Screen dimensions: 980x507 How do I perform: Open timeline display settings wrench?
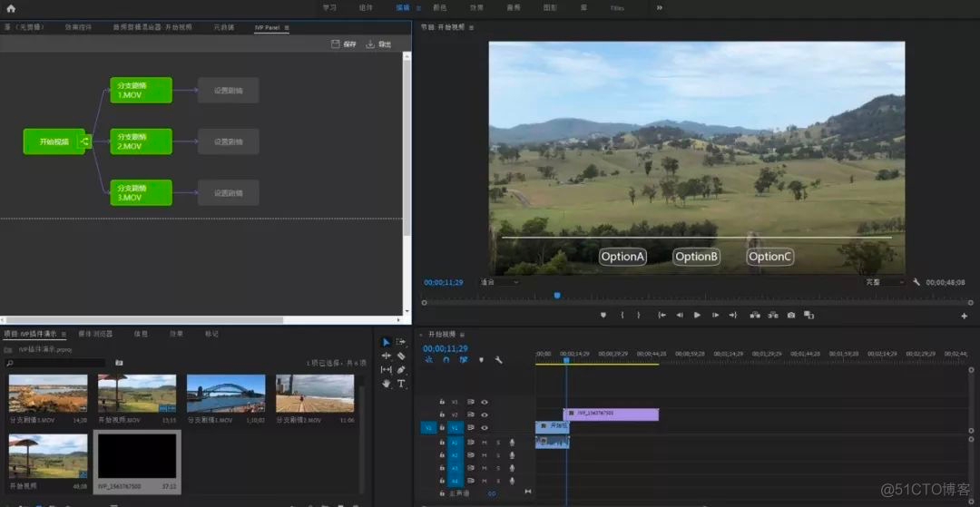[x=499, y=360]
